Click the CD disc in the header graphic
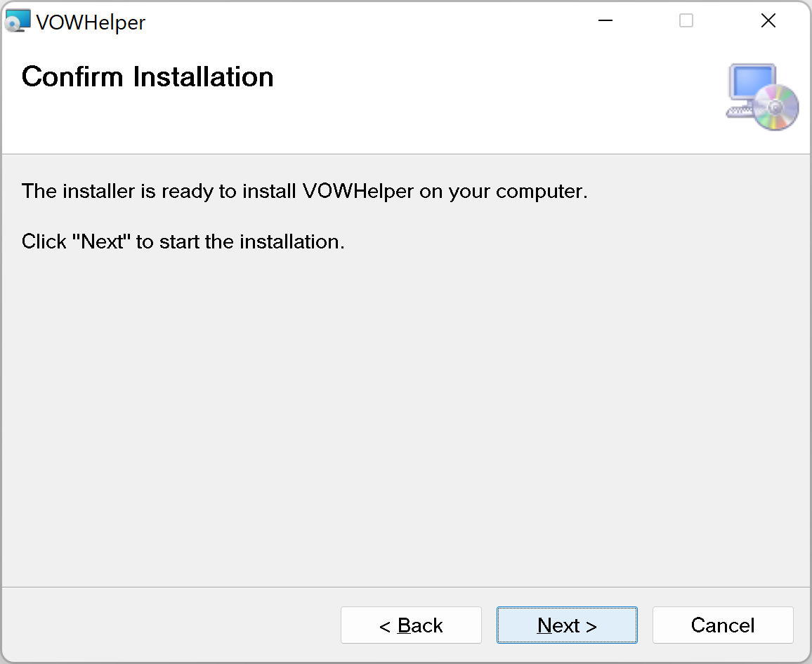Image resolution: width=812 pixels, height=664 pixels. [776, 107]
